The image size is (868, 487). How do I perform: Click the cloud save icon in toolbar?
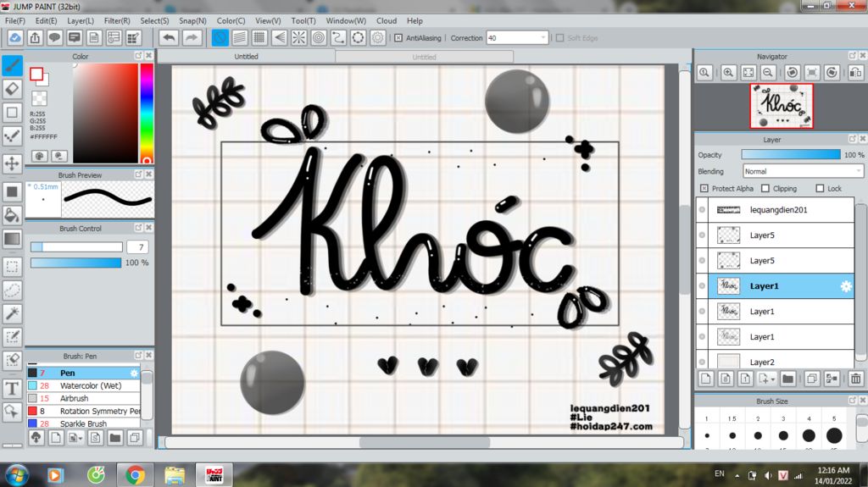pos(15,37)
